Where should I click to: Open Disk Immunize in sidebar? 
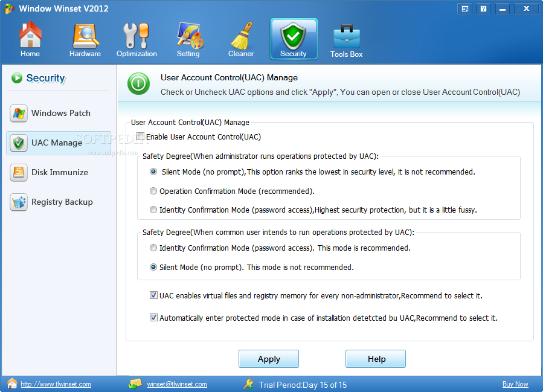(x=59, y=173)
